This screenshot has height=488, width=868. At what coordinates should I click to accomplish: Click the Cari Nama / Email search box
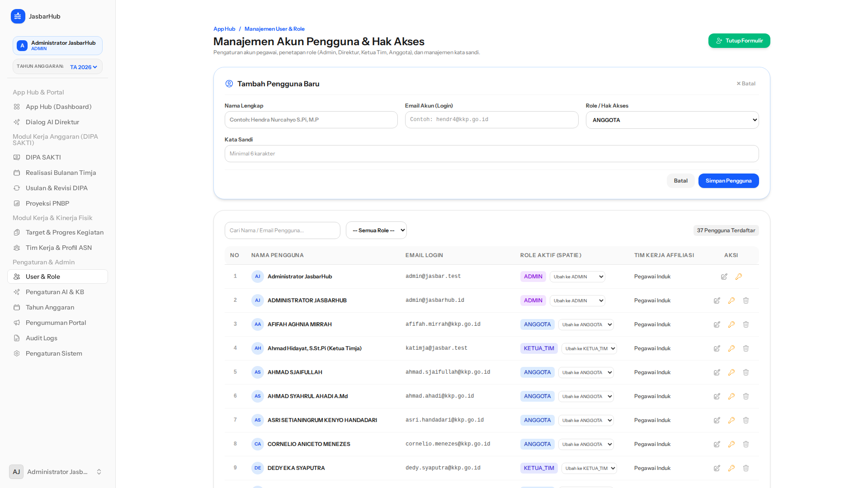click(282, 230)
